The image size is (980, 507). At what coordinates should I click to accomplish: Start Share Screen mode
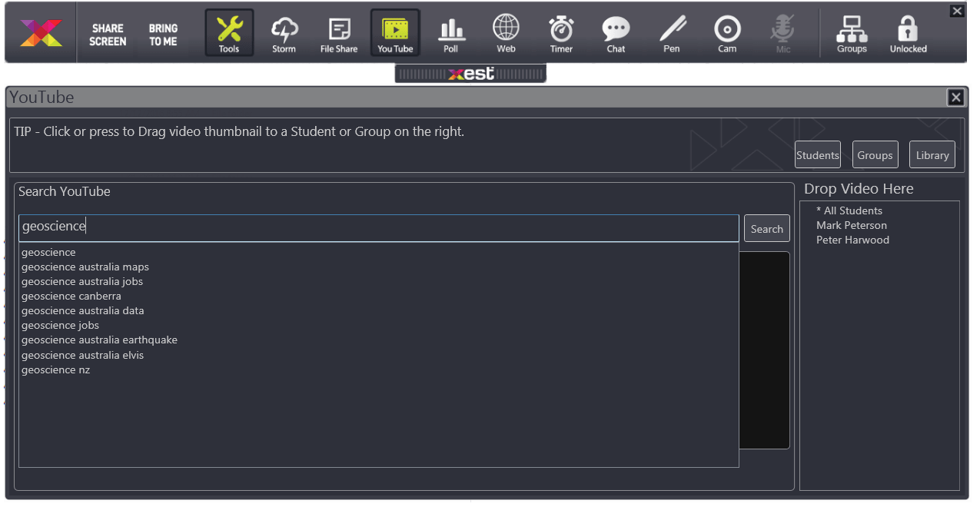pos(108,35)
